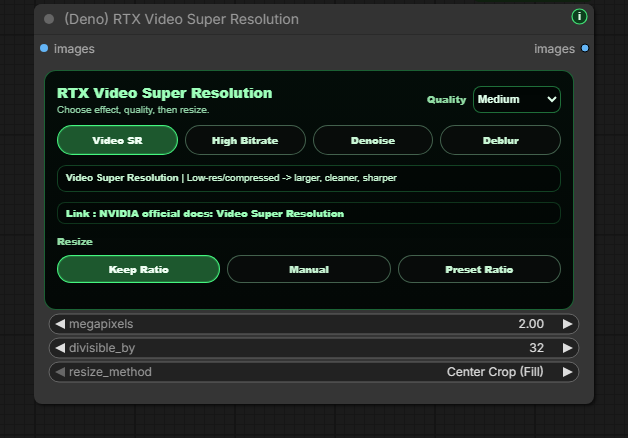Decrease megapixels with left arrow
628x438 pixels.
60,324
